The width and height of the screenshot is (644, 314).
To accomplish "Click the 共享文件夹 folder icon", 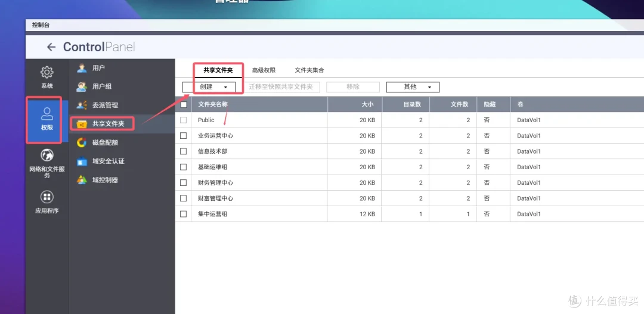I will 82,123.
